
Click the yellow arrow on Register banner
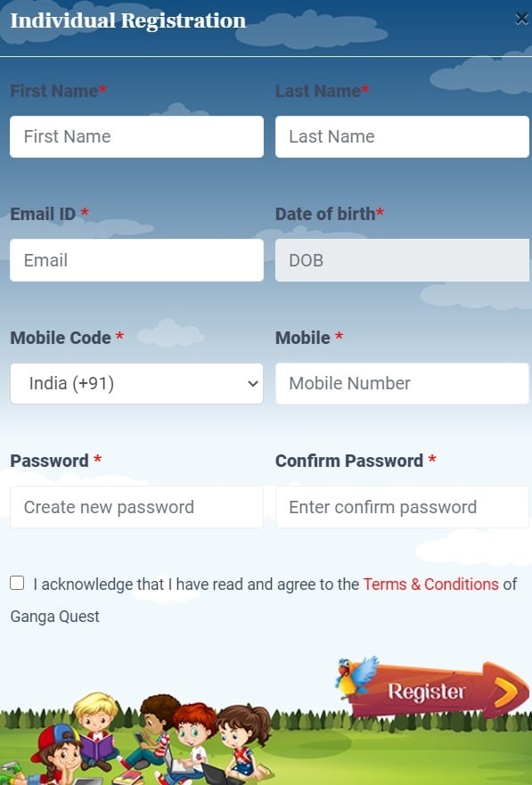point(506,693)
